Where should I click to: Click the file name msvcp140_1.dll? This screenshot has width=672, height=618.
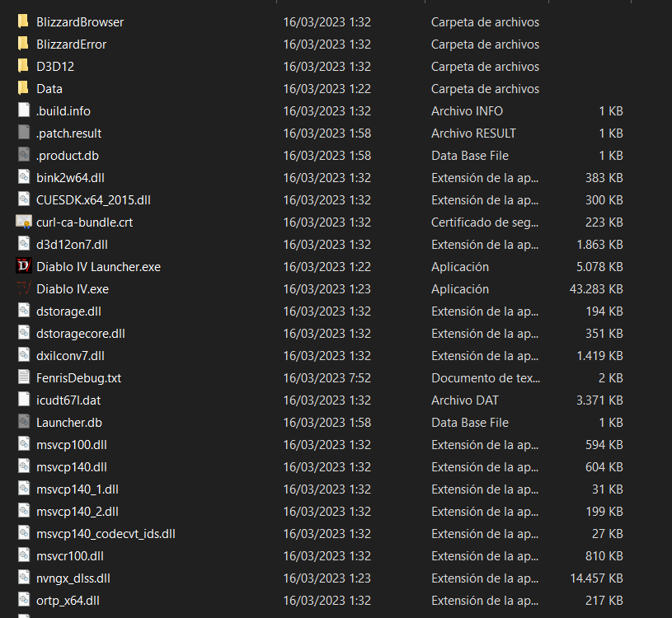pos(78,489)
